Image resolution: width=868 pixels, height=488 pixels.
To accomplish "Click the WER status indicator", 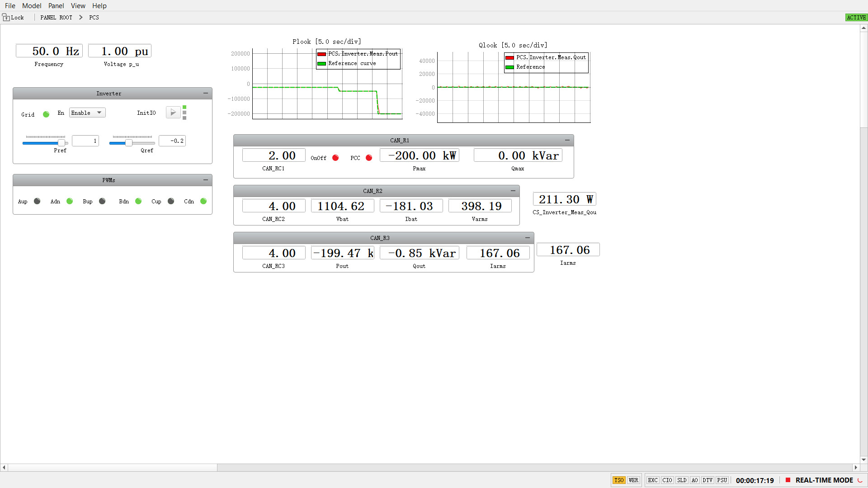I will pos(633,480).
